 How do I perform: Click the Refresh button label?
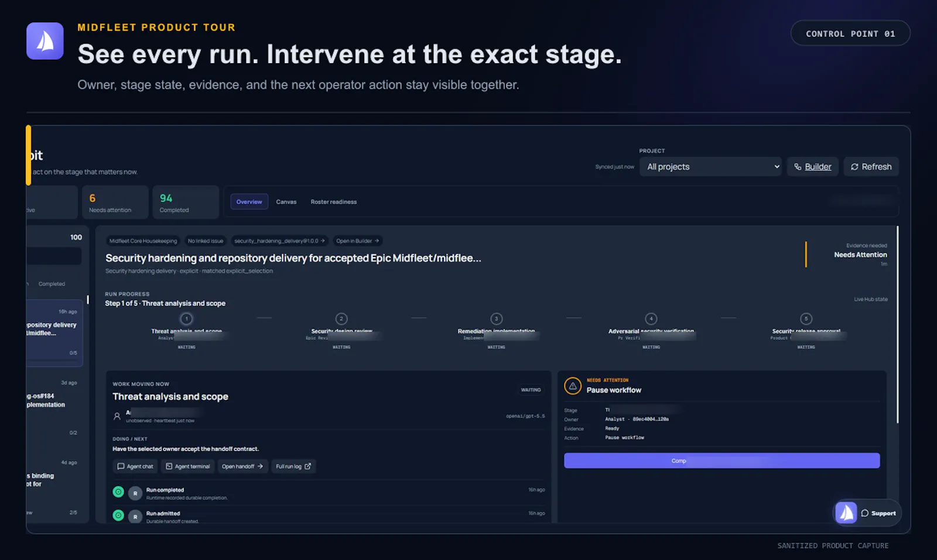[x=877, y=167]
